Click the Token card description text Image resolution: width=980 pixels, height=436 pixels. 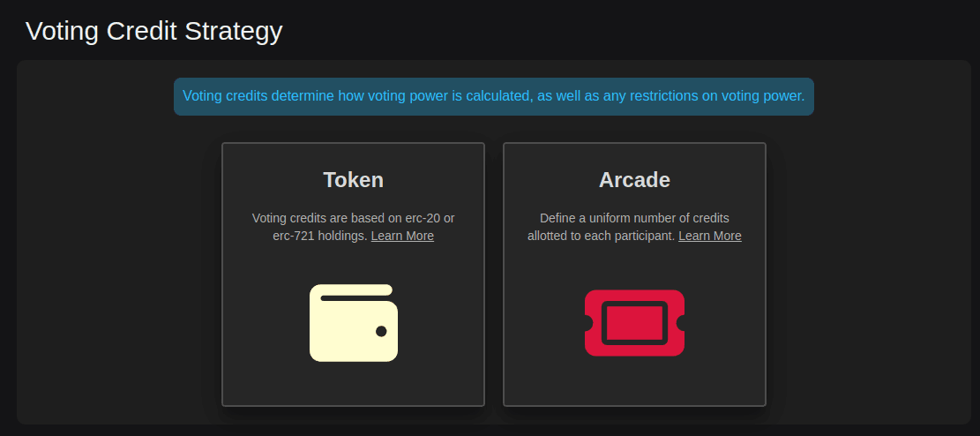(353, 218)
